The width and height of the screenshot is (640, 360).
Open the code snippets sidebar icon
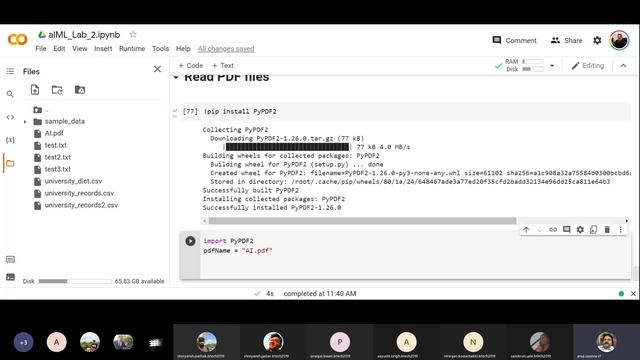tap(10, 117)
